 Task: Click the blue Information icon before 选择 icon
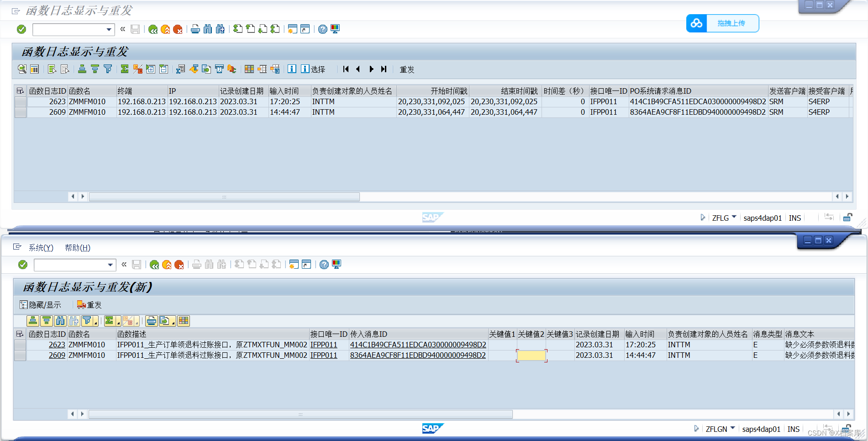tap(292, 69)
